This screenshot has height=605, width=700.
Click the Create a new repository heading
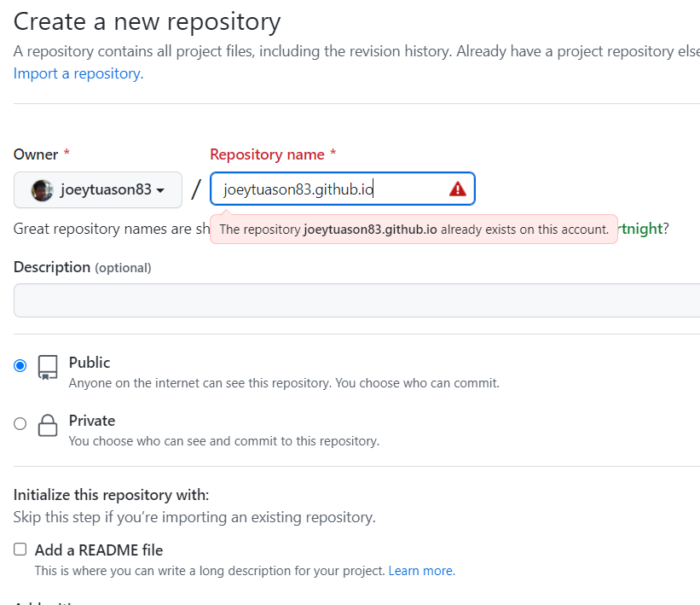pos(148,22)
